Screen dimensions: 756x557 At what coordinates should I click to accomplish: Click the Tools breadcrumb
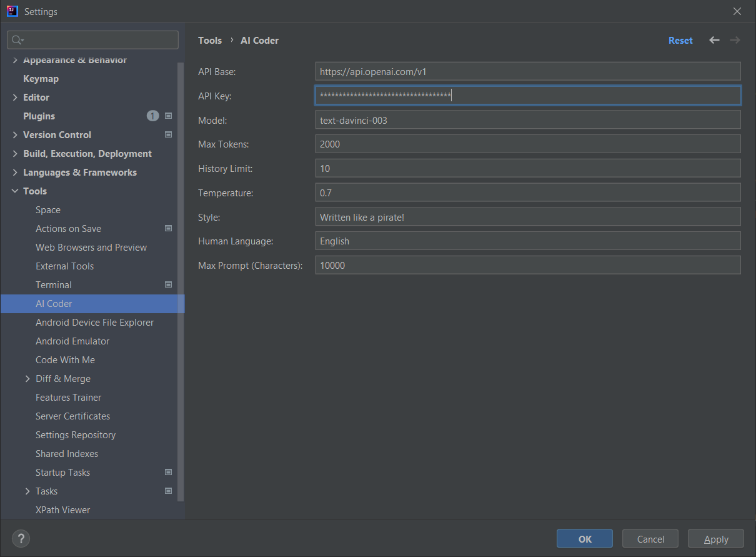[x=210, y=40]
